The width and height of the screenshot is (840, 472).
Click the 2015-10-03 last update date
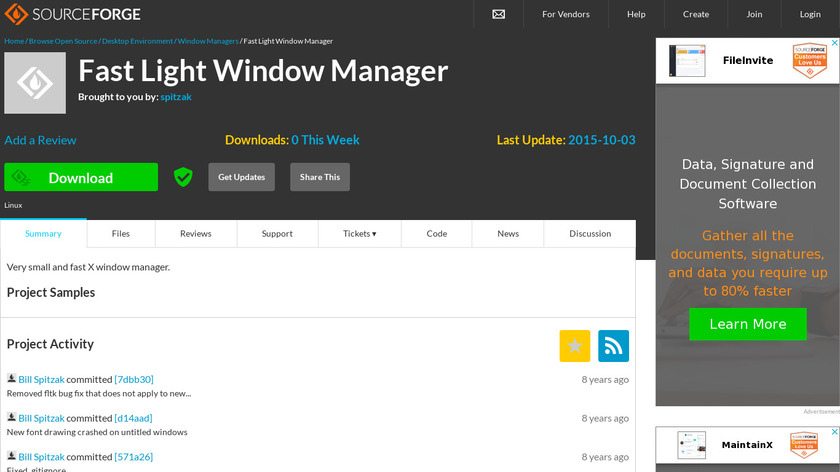(602, 140)
